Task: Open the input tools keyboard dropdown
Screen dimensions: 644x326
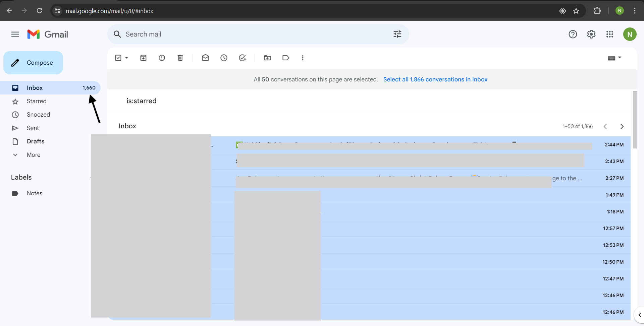Action: point(614,58)
